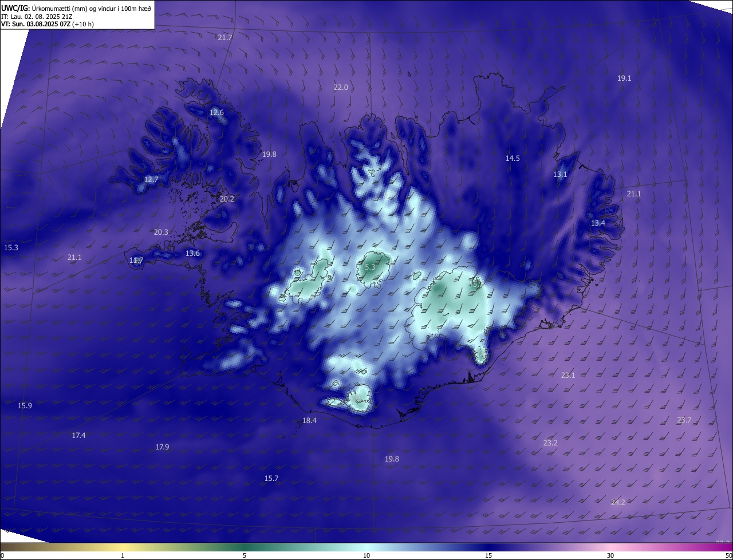733x560 pixels.
Task: Click the 15.7 value on the map
Action: (271, 478)
